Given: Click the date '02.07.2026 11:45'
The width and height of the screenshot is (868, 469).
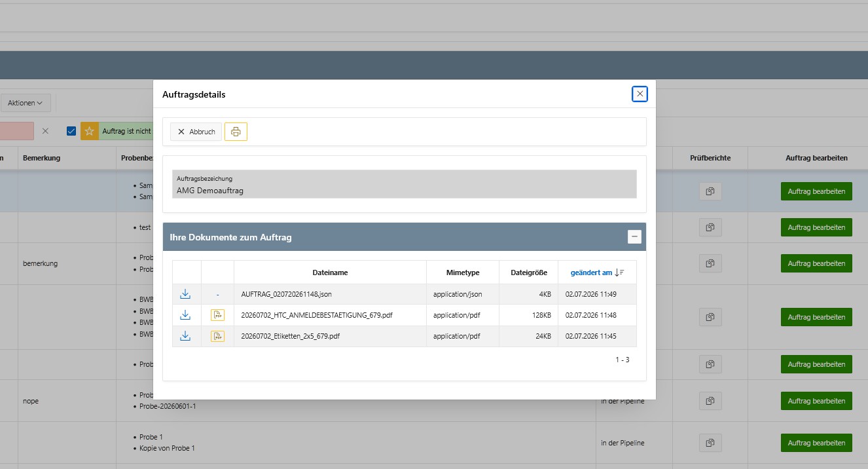Looking at the screenshot, I should [591, 337].
